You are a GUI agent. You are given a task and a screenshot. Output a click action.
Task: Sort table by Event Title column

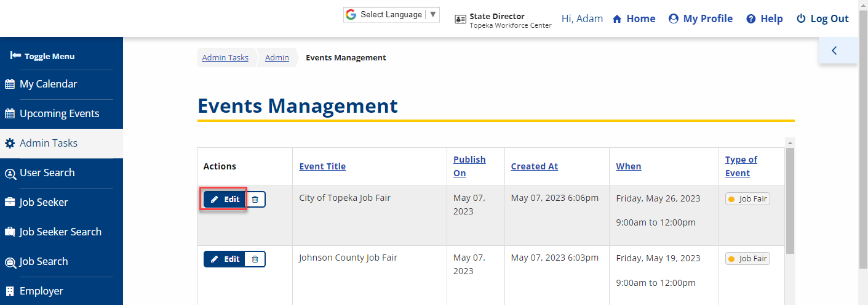click(322, 166)
